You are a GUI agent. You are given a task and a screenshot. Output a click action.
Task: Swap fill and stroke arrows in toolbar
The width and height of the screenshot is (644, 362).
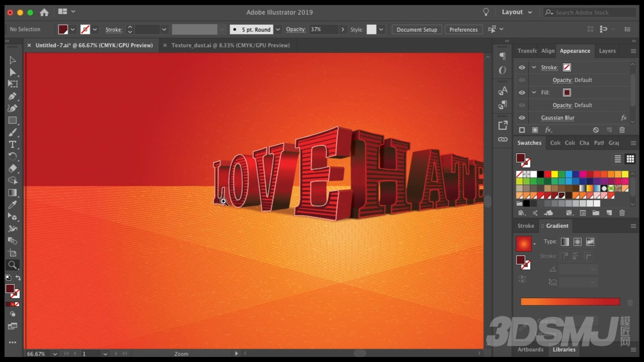coord(18,278)
